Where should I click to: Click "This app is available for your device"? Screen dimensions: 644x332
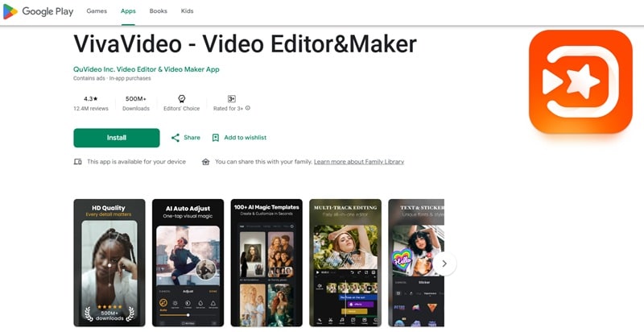coord(136,162)
